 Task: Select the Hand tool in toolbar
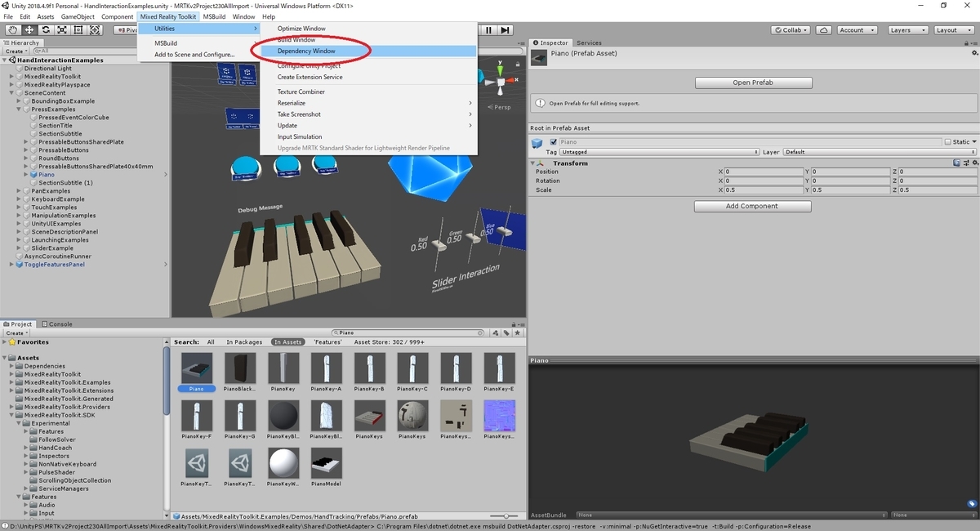point(13,30)
